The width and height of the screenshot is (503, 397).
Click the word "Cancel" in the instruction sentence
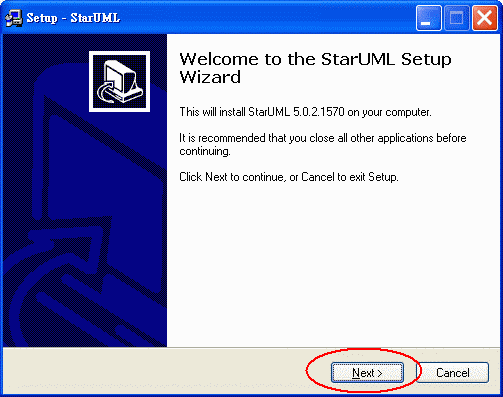coord(318,177)
